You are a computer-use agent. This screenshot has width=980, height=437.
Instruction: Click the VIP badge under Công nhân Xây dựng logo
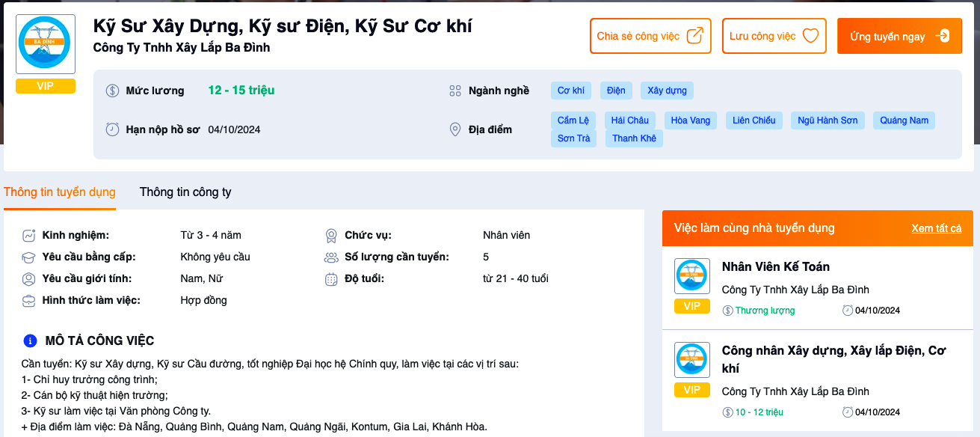(x=692, y=390)
